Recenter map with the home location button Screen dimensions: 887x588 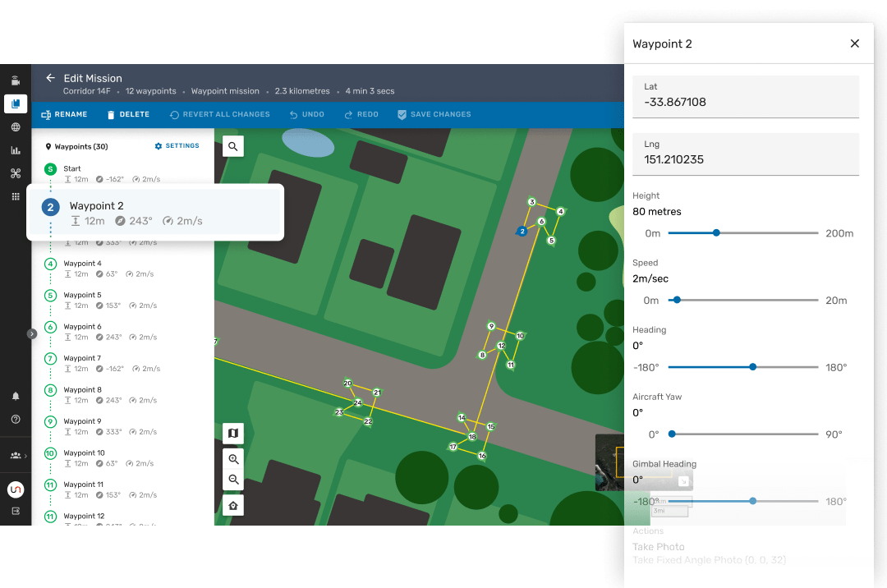233,505
